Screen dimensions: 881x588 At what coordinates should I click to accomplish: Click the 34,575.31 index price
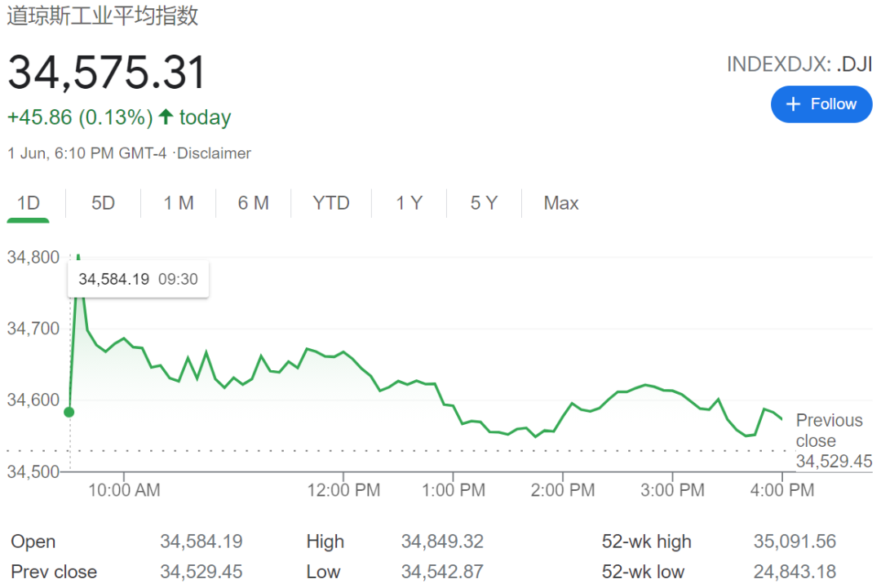point(107,73)
